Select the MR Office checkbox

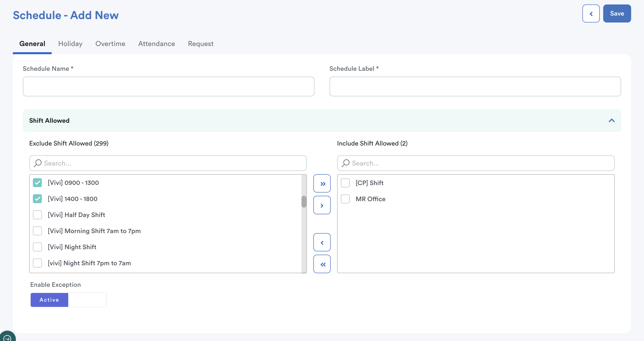tap(345, 199)
